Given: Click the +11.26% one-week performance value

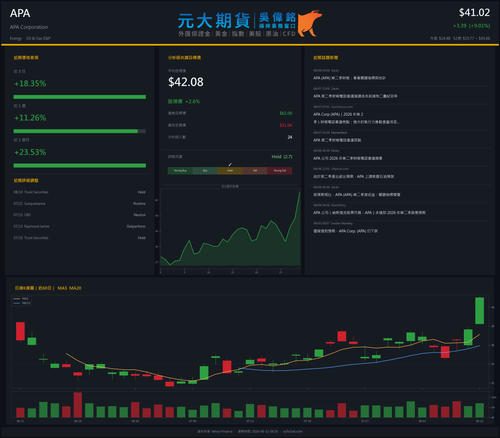Looking at the screenshot, I should [30, 118].
